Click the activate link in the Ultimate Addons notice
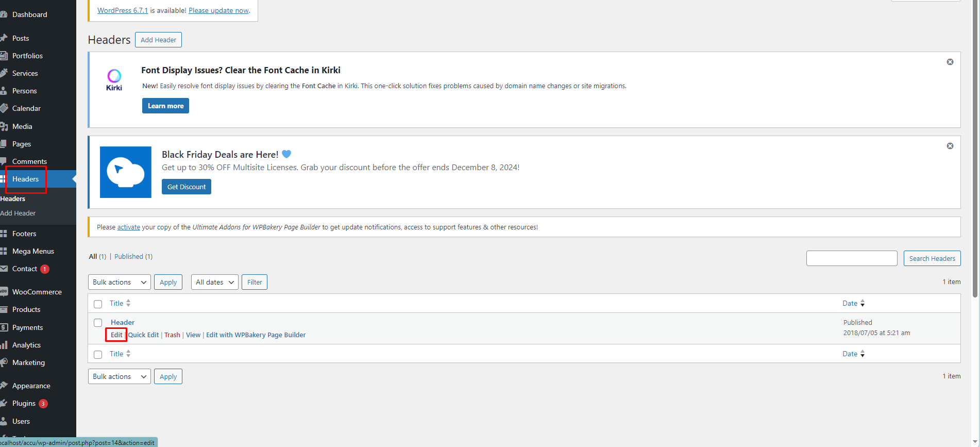 point(129,227)
